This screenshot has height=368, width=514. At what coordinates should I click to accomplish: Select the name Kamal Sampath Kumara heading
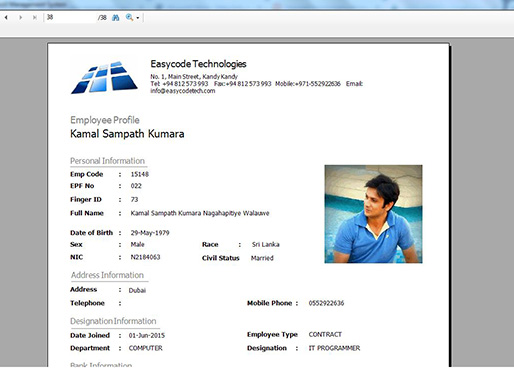pos(127,134)
